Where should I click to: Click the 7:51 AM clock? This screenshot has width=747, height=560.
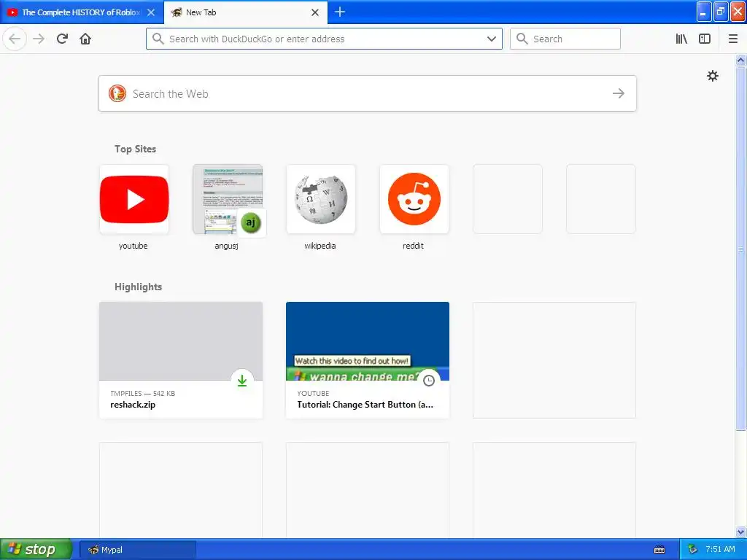click(720, 550)
